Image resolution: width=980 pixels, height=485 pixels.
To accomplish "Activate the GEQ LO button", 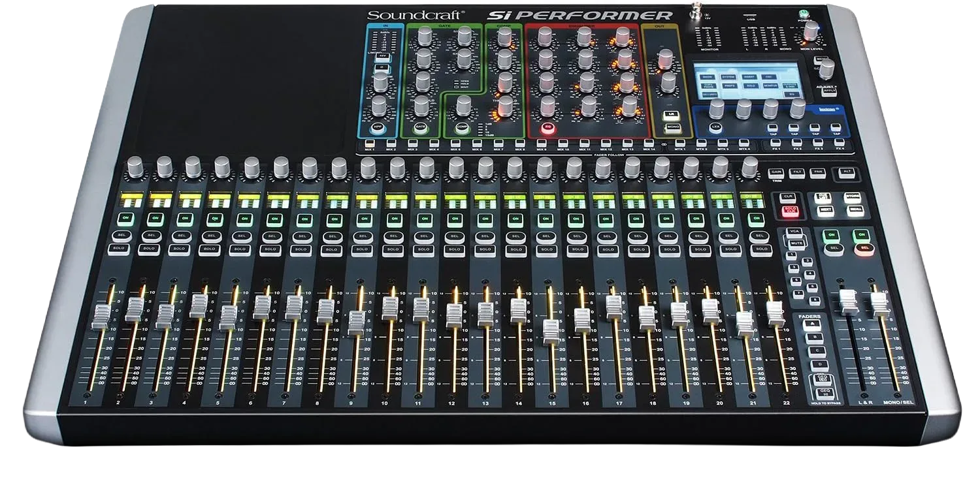I will click(822, 379).
